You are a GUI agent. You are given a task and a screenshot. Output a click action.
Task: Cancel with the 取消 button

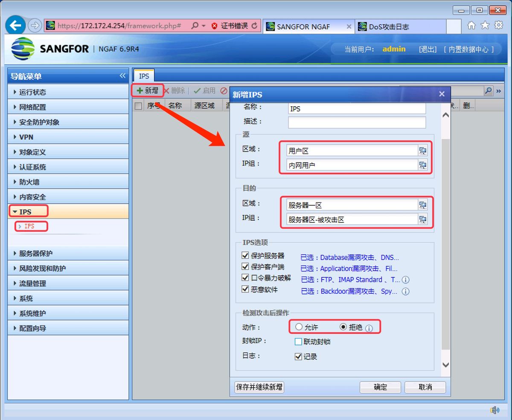point(425,387)
